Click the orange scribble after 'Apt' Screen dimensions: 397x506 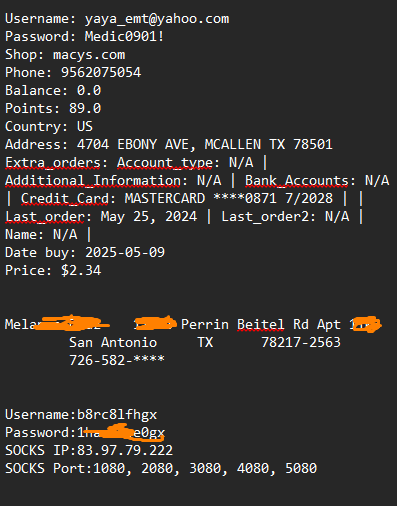click(x=366, y=324)
